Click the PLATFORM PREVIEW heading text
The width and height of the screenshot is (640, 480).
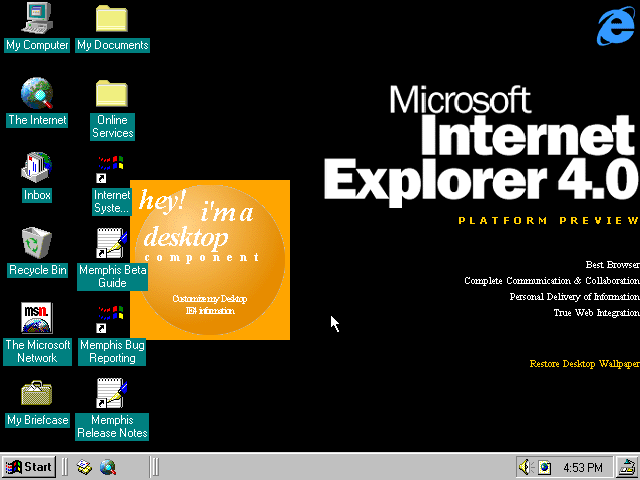(x=549, y=221)
